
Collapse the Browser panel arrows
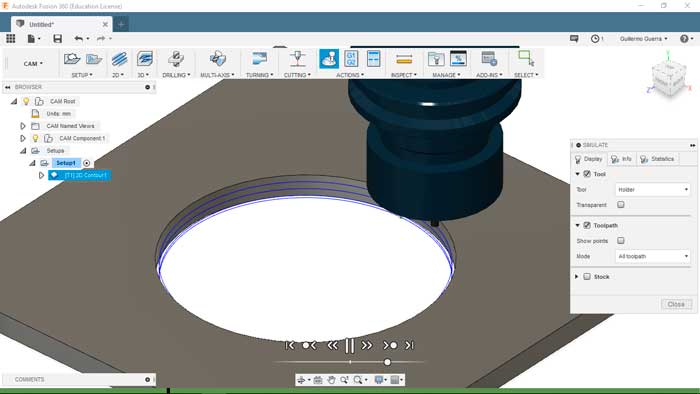[x=8, y=87]
